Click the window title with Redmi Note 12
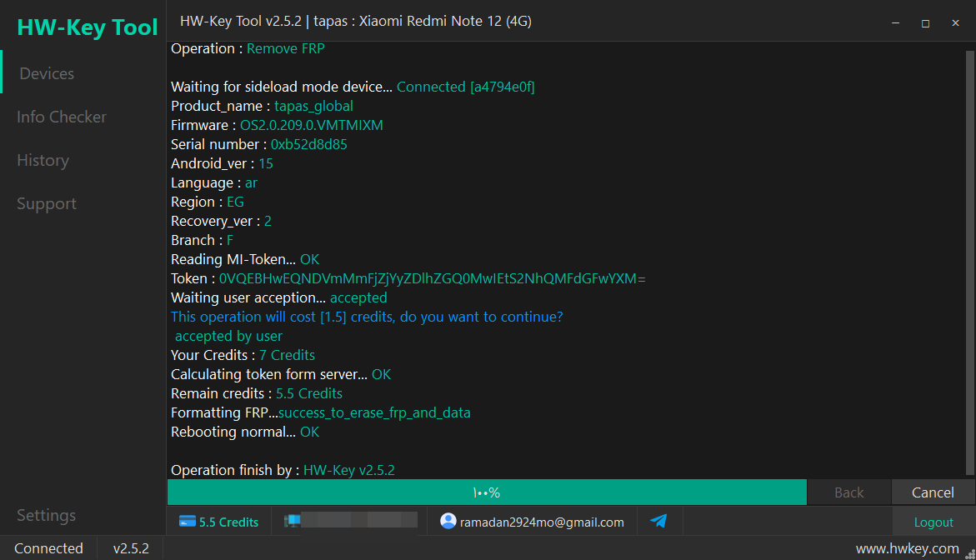Viewport: 976px width, 560px height. 356,21
